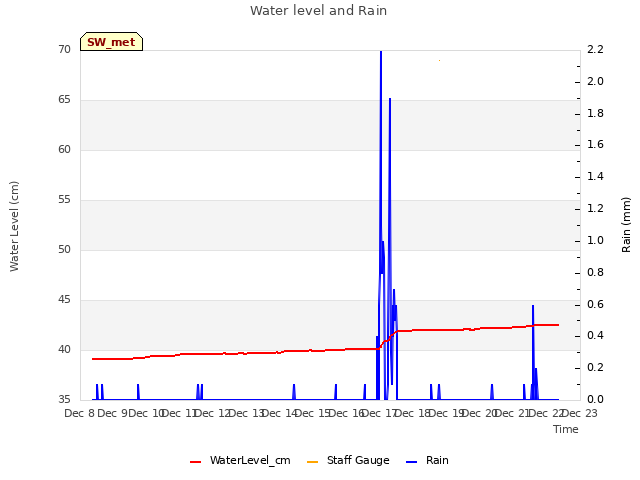Click the chart title Water level and Rain
Screen dimensions: 640x480
click(x=318, y=10)
